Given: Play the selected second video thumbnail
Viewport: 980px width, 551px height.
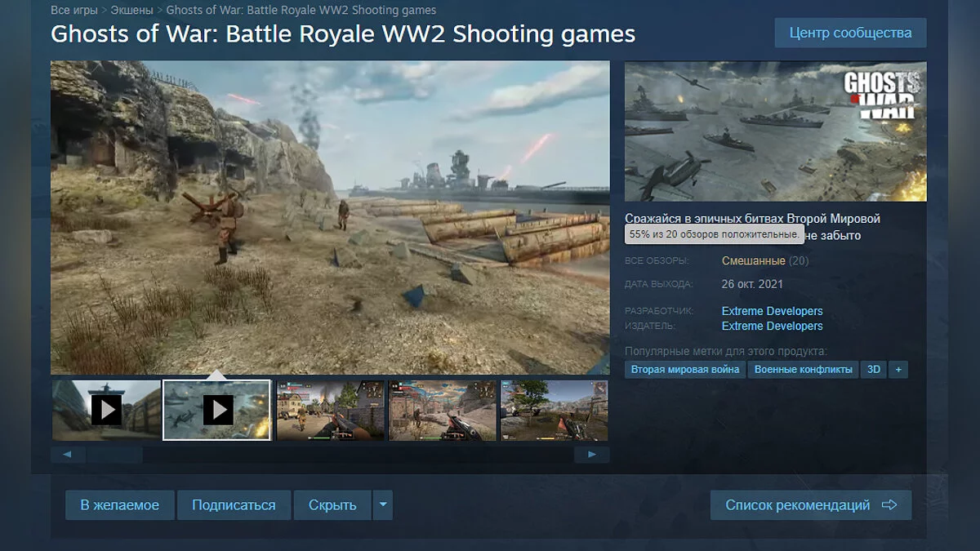Looking at the screenshot, I should point(217,410).
